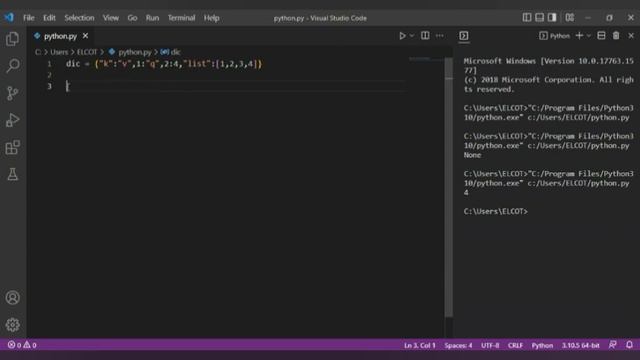Kill terminal with trash icon
Viewport: 640px width, 360px height.
616,36
